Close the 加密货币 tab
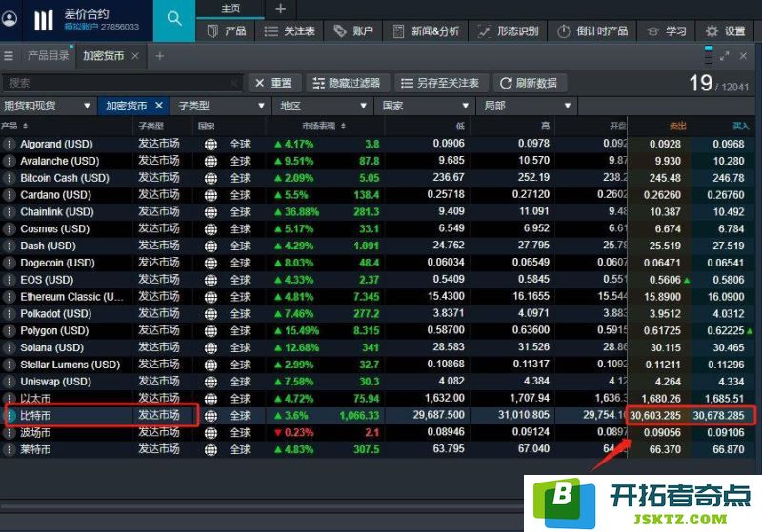762x532 pixels. 135,56
